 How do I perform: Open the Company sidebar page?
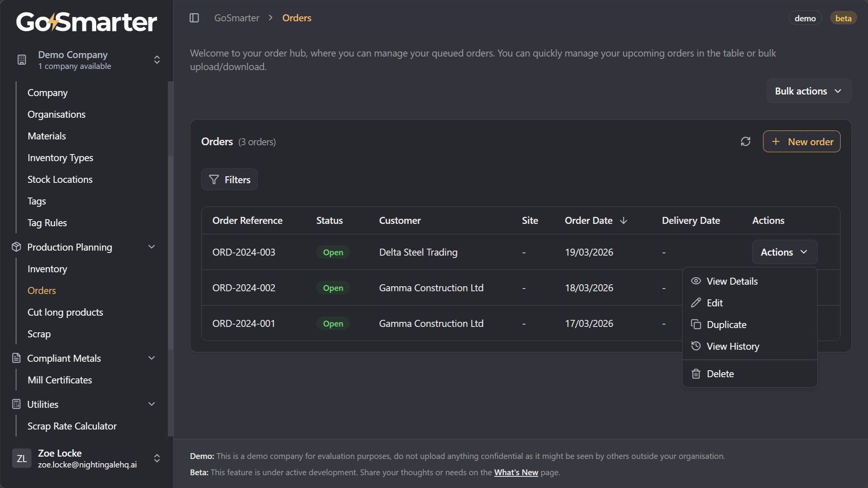click(x=47, y=93)
